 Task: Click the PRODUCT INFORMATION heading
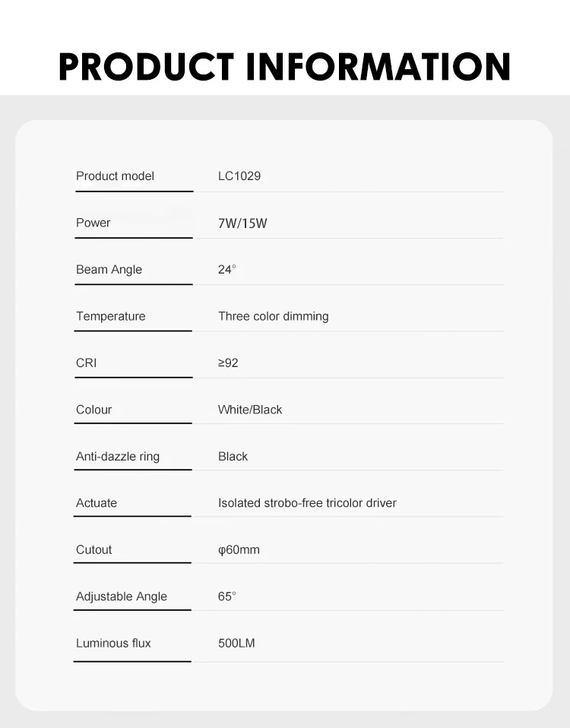(x=285, y=67)
